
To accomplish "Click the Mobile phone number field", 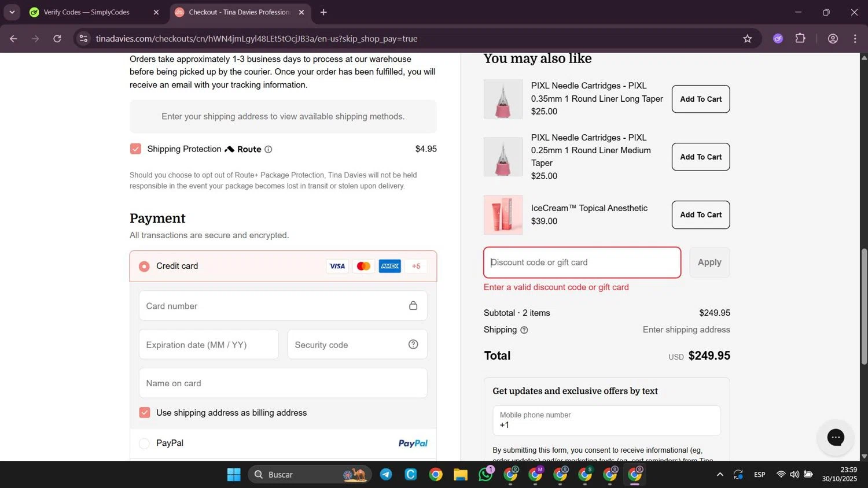I will 606,420.
